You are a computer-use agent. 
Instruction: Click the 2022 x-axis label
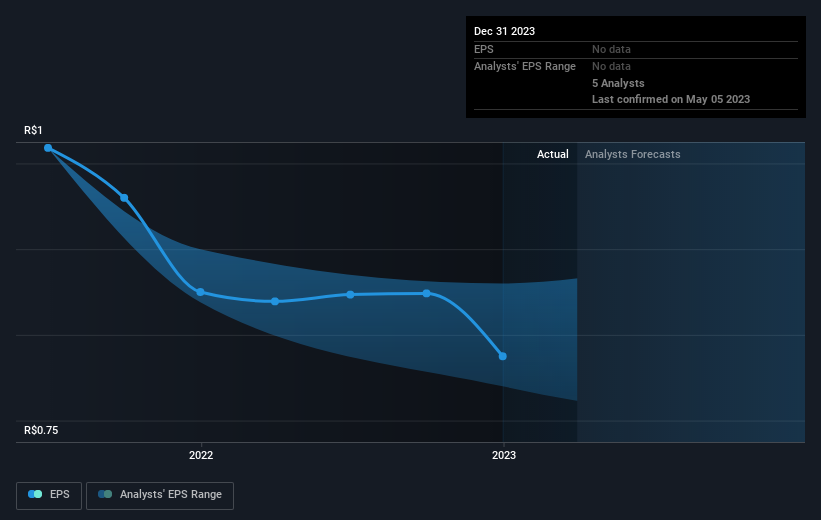(201, 455)
